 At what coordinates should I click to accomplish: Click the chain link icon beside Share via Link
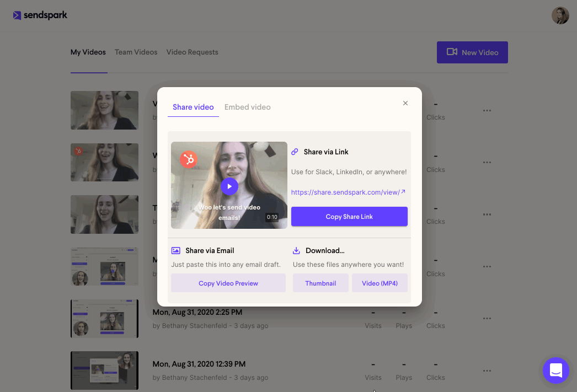(295, 152)
